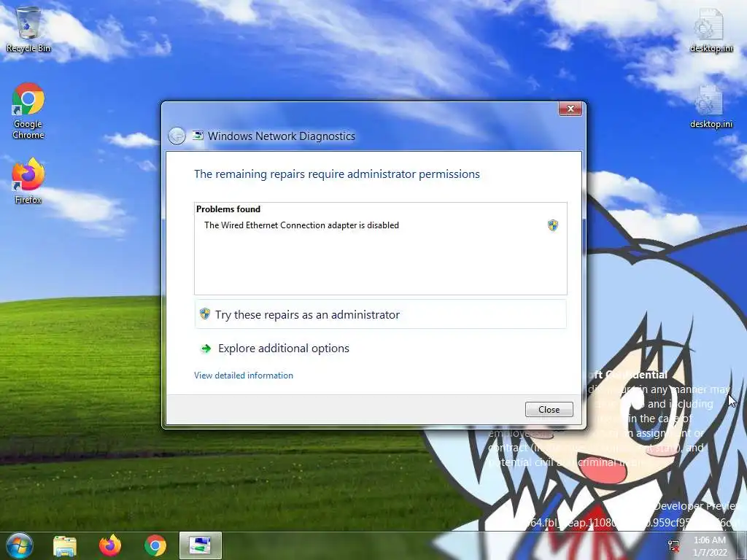Launch Google Chrome from the desktop shortcut

[x=28, y=111]
